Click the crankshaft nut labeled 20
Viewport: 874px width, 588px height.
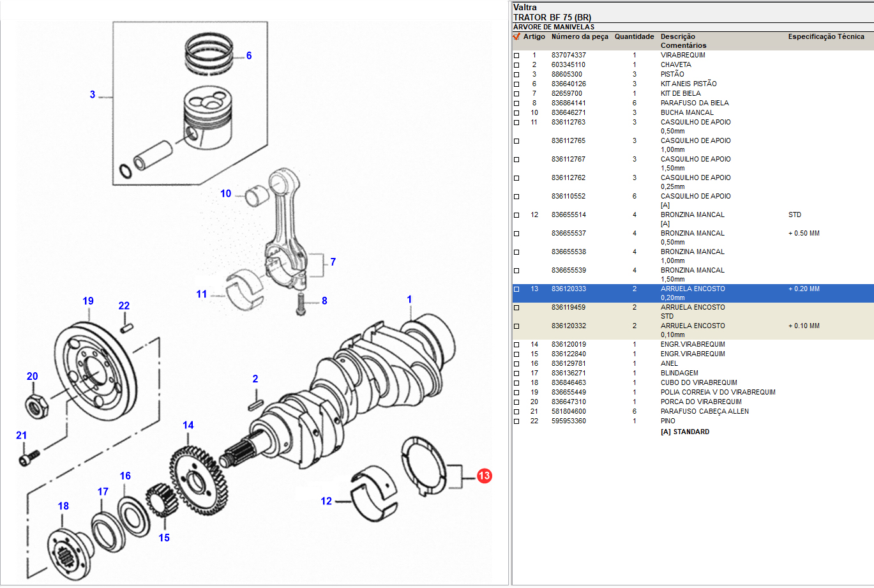coord(34,405)
